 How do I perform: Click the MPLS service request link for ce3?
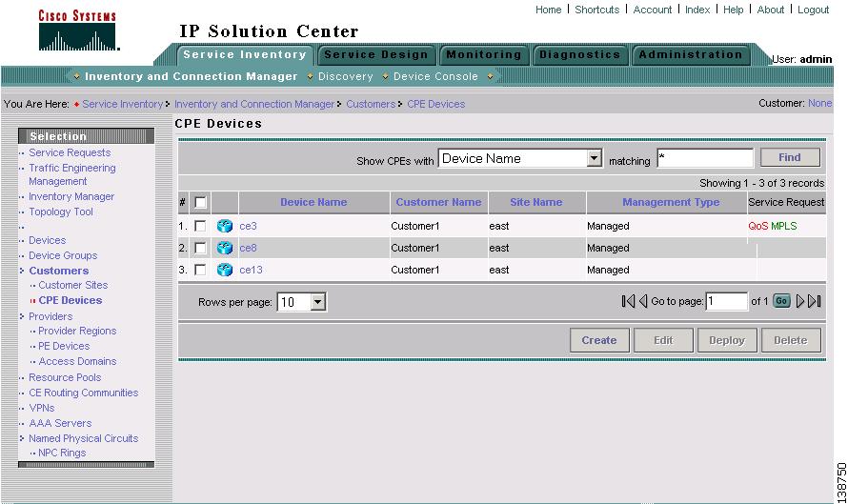[784, 226]
